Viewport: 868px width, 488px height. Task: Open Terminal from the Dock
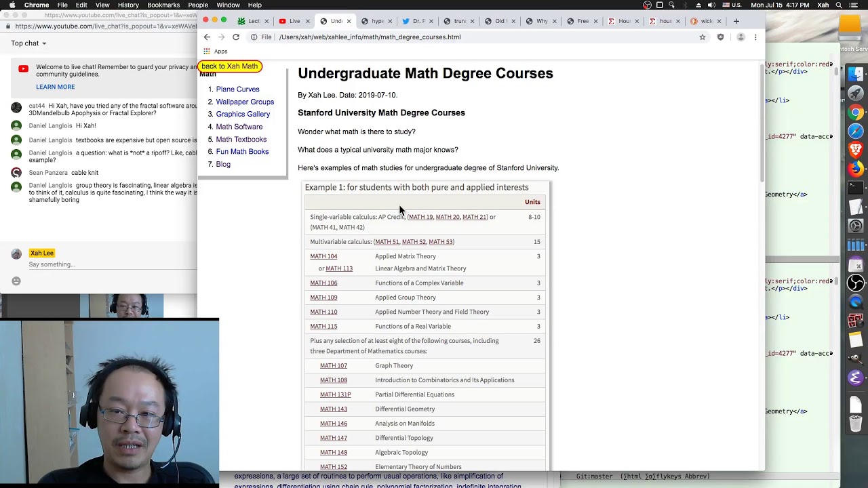coord(856,188)
